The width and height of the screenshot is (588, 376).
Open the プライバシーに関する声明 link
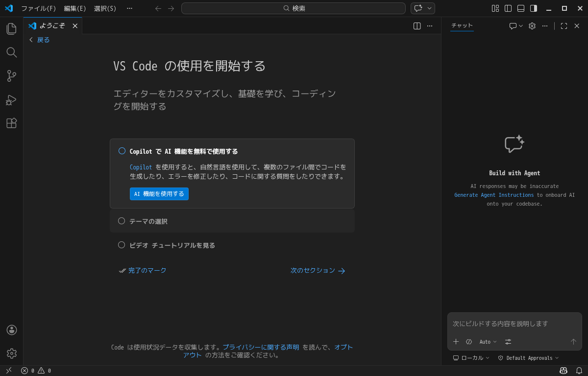click(261, 347)
